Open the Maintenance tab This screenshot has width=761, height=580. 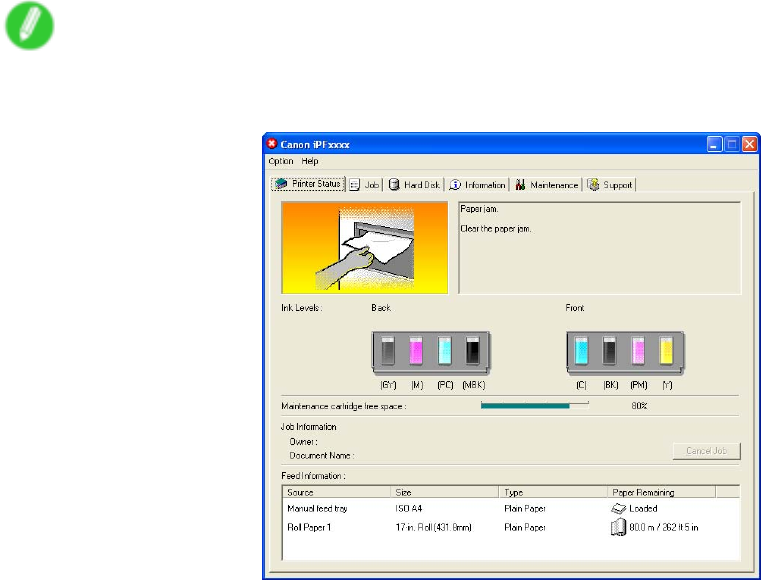546,185
